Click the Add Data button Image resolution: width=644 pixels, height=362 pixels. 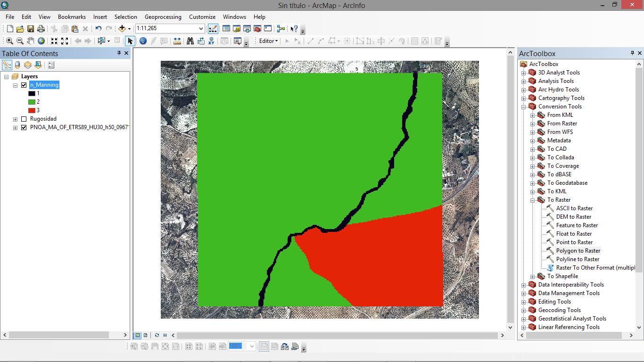pyautogui.click(x=122, y=29)
